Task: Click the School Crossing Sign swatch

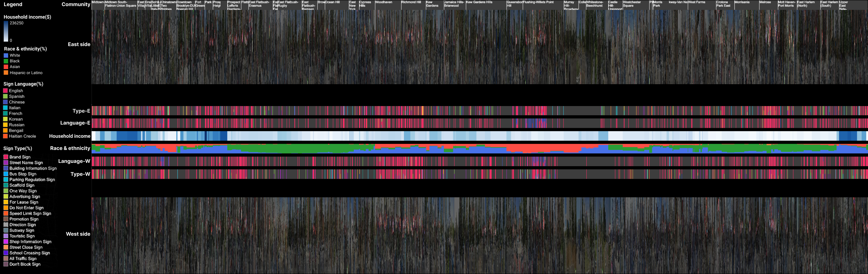Action: coord(6,253)
